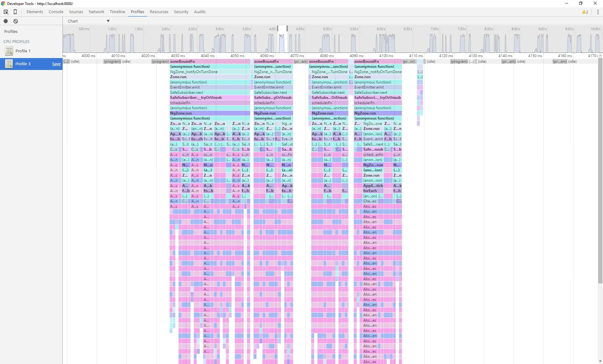Viewport: 603px width, 364px height.
Task: Start CPU profile recording
Action: [x=6, y=21]
